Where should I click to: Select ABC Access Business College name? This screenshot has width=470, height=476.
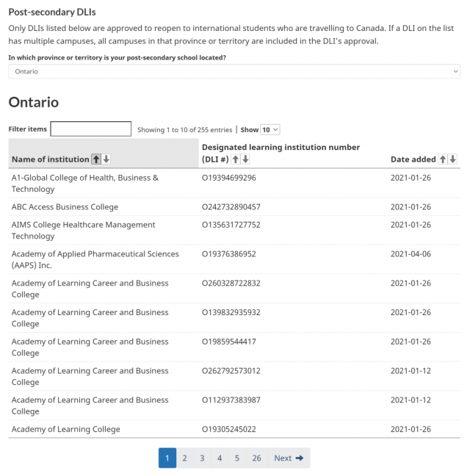(65, 207)
